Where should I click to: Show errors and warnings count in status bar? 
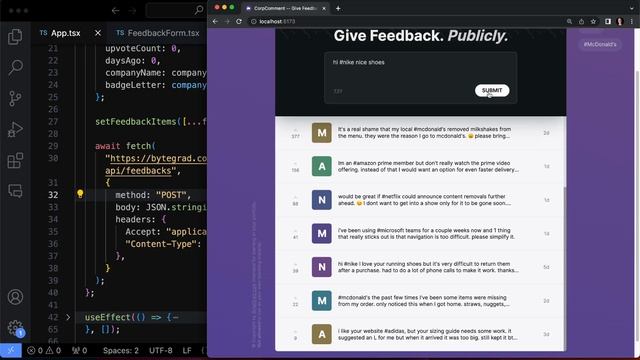[x=44, y=350]
